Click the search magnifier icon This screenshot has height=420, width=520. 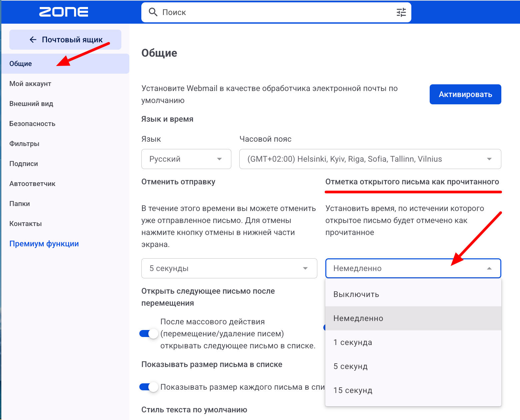153,12
